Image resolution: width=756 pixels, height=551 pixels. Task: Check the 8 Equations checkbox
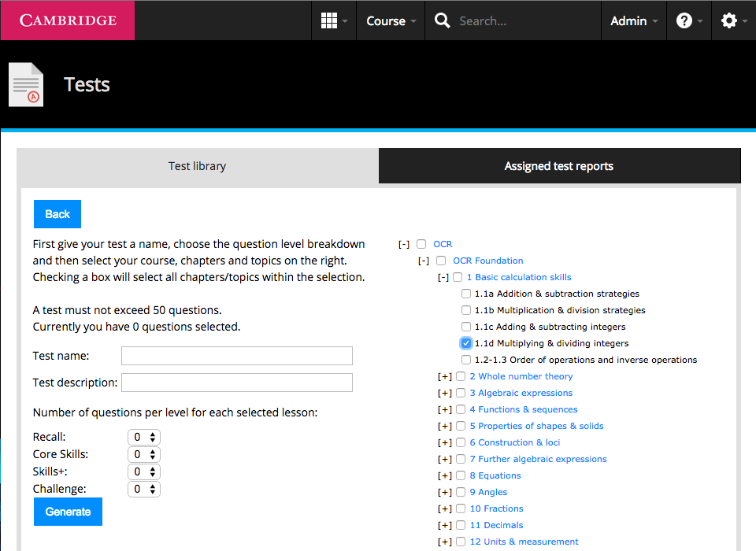coord(460,475)
